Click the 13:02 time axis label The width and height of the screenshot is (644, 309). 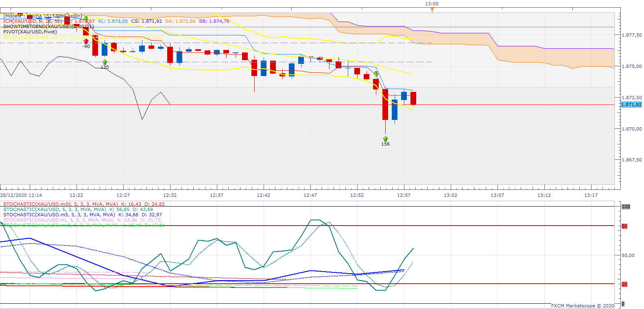pyautogui.click(x=451, y=195)
